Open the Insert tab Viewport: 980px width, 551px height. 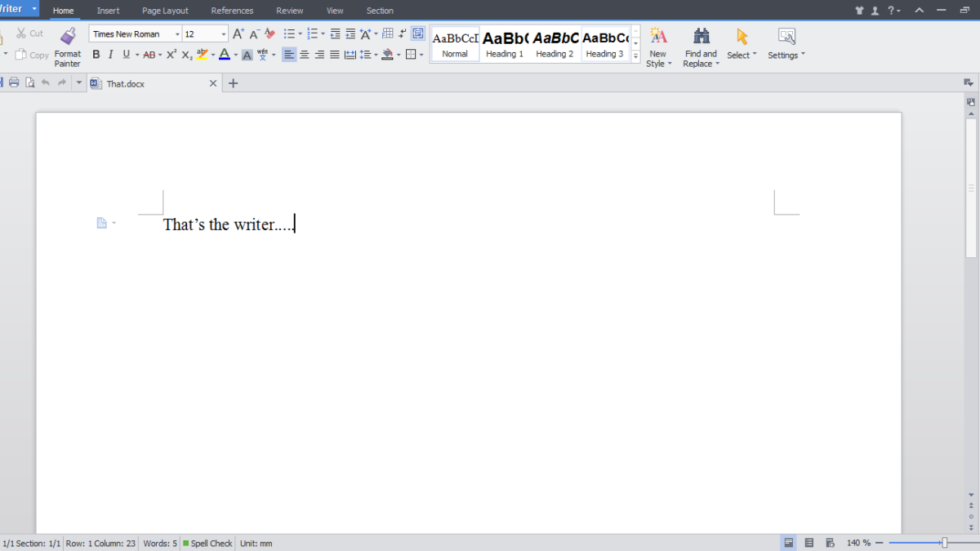tap(108, 11)
